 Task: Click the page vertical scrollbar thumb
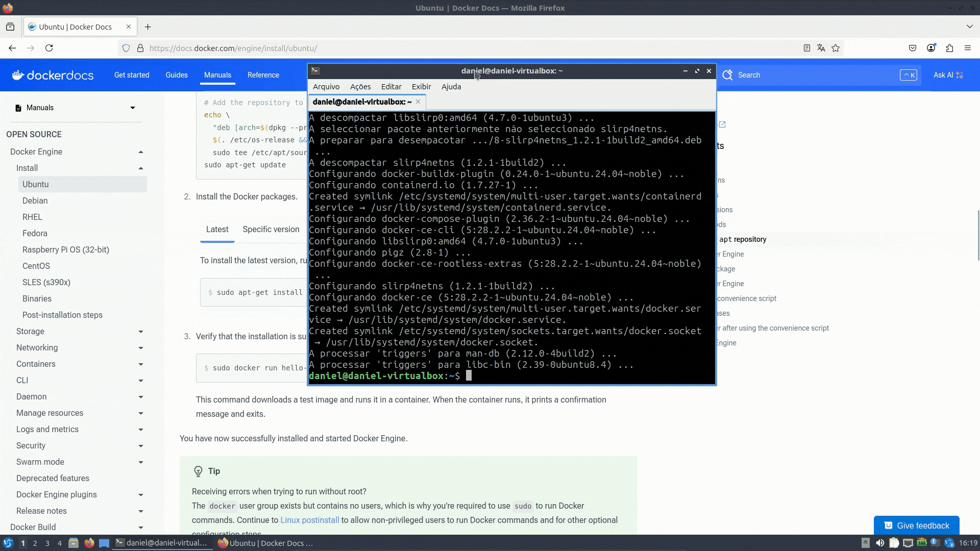tap(978, 235)
